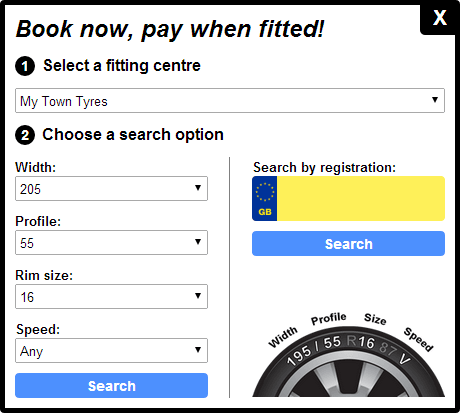
Task: Click the Size label on tyre diagram
Action: [375, 319]
